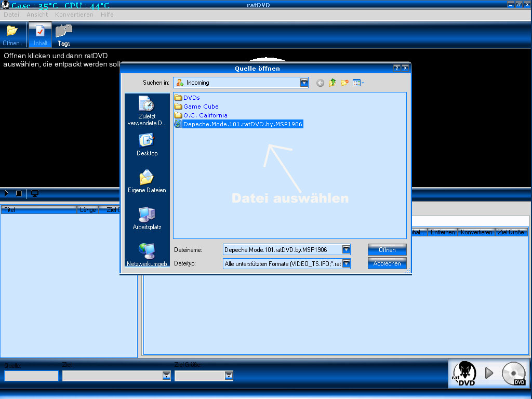532x399 pixels.
Task: Create a new folder in the dialog
Action: 344,83
